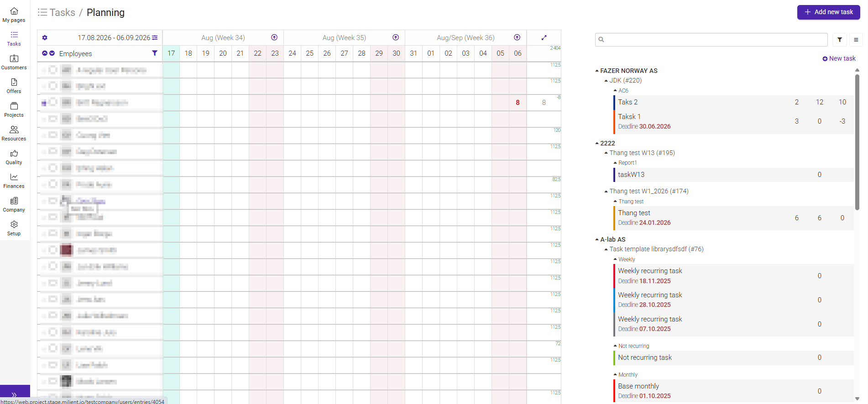Viewport: 868px width, 404px height.
Task: Click the list icon beside the Tasks breadcrumb
Action: (x=42, y=12)
